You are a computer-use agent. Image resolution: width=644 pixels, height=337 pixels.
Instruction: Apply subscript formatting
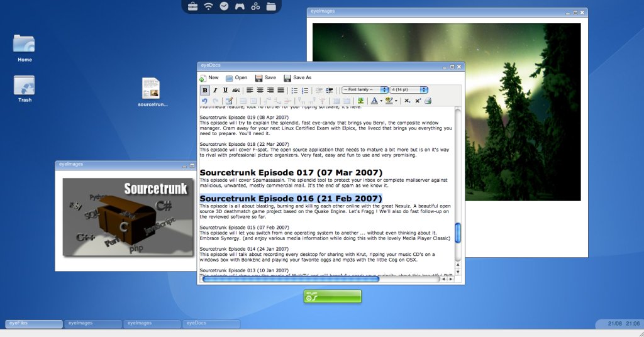tap(408, 101)
